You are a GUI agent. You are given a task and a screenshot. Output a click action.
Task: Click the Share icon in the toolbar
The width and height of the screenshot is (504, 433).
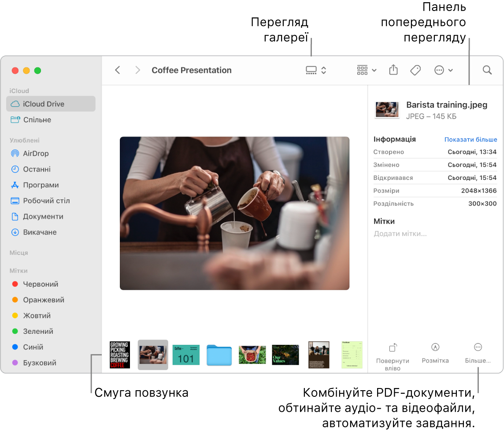pyautogui.click(x=393, y=70)
